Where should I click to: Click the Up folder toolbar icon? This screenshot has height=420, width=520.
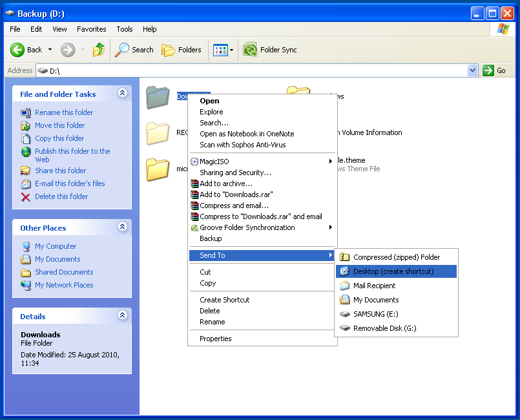pos(99,50)
